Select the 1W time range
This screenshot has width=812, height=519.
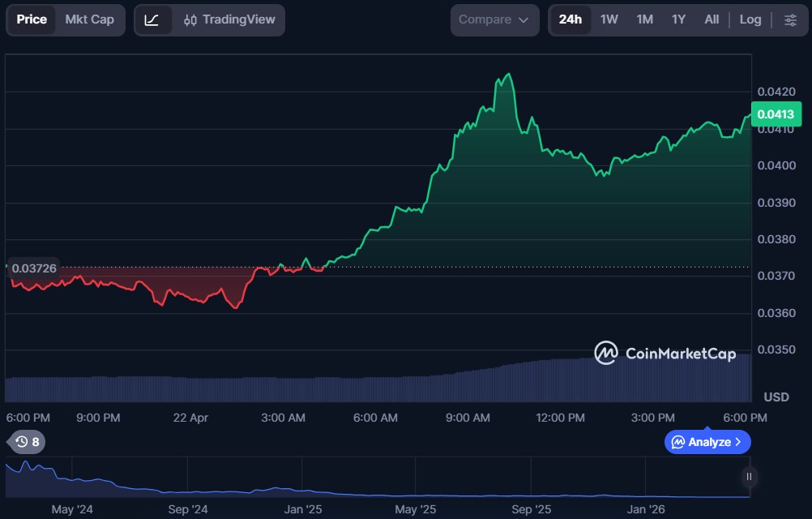click(609, 19)
